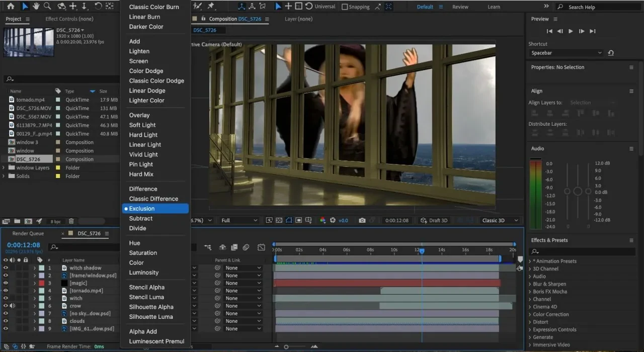Hide layer 9 IMG_61 psd

[x=6, y=329]
